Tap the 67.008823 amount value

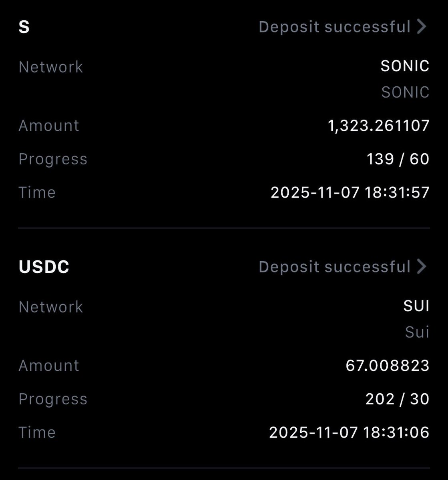(x=388, y=366)
